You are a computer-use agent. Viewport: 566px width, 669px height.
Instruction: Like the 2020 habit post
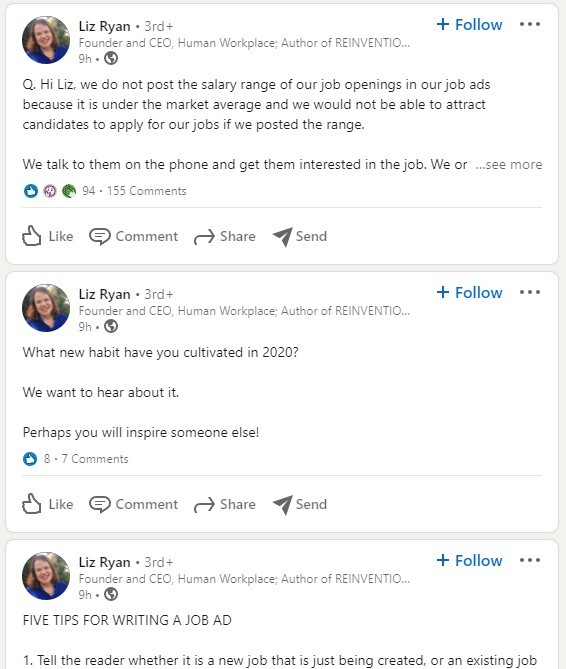[47, 504]
